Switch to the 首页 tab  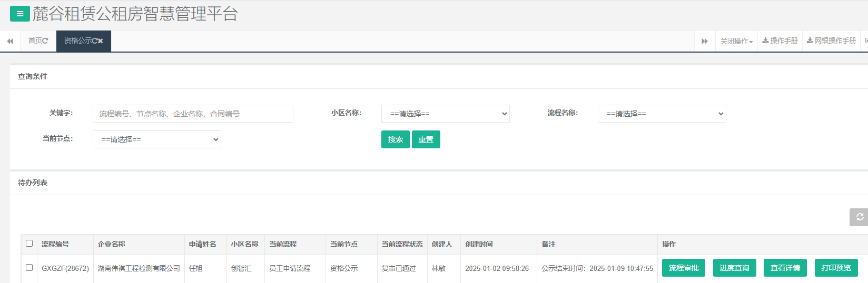pos(35,41)
